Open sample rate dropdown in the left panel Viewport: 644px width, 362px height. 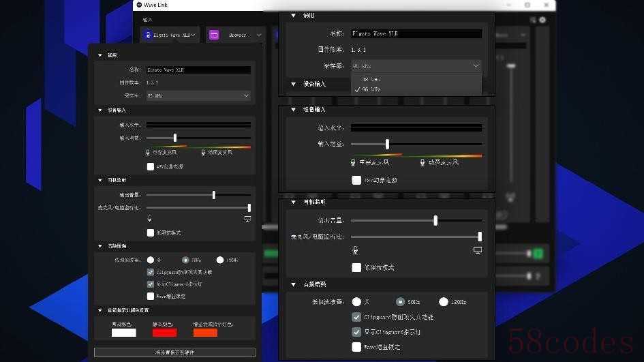198,95
